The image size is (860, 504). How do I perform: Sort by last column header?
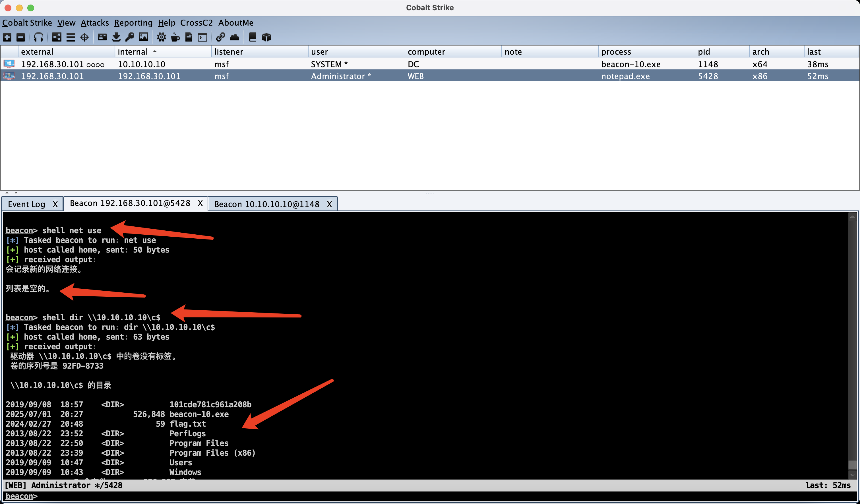point(831,51)
